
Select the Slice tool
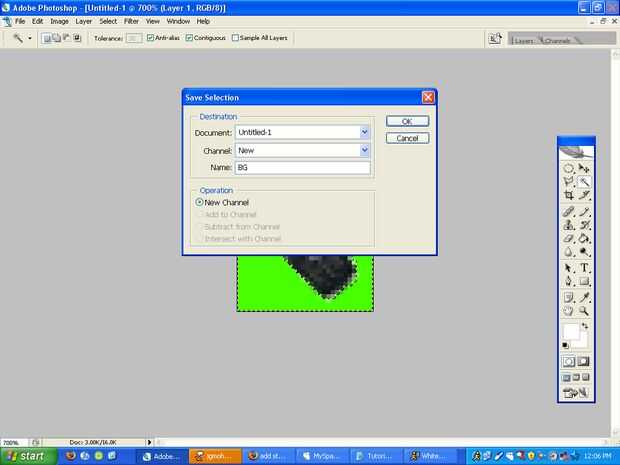coord(584,195)
